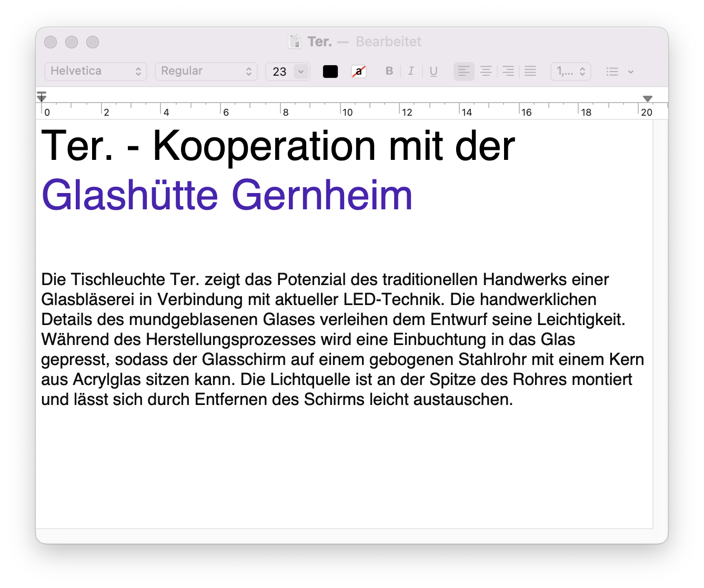The image size is (704, 588).
Task: Justify the text alignment
Action: [530, 71]
